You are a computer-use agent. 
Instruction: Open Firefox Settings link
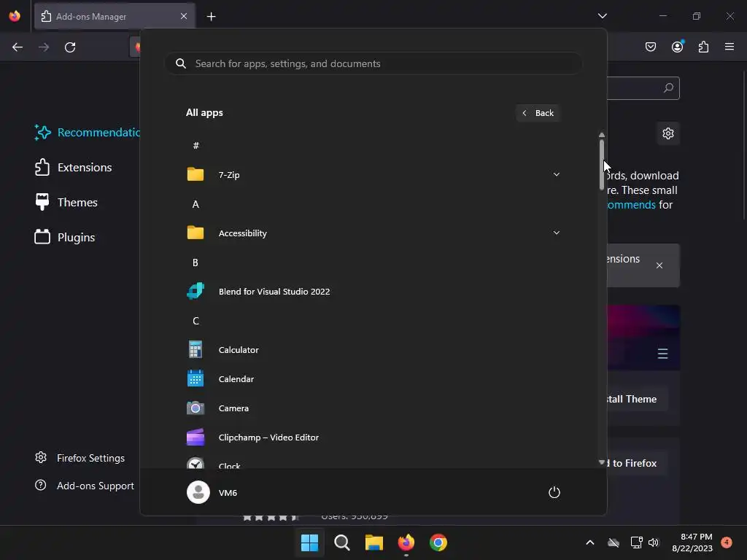[x=80, y=458]
